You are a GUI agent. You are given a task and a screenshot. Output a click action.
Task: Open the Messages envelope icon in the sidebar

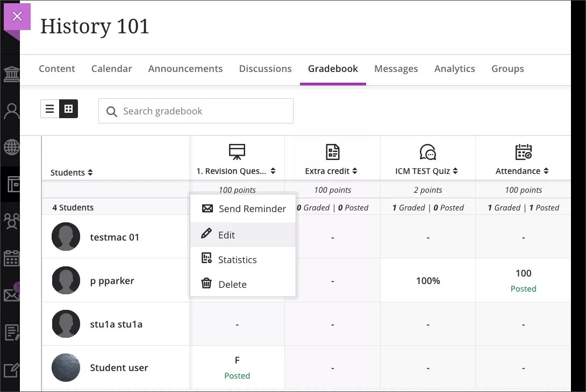11,295
